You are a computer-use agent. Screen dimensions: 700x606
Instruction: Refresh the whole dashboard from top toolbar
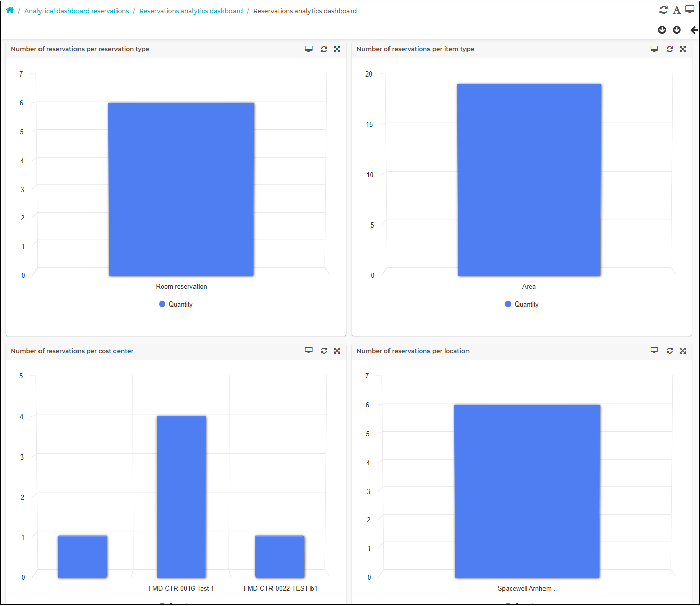click(664, 10)
